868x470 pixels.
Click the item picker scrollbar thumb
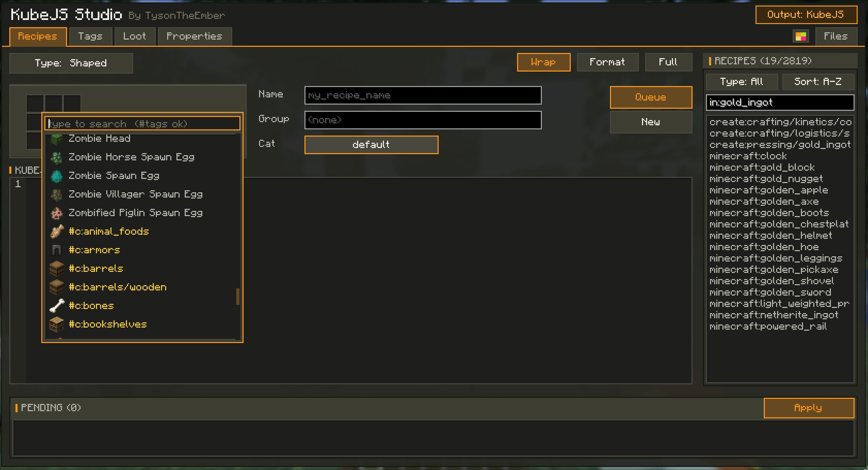point(238,297)
